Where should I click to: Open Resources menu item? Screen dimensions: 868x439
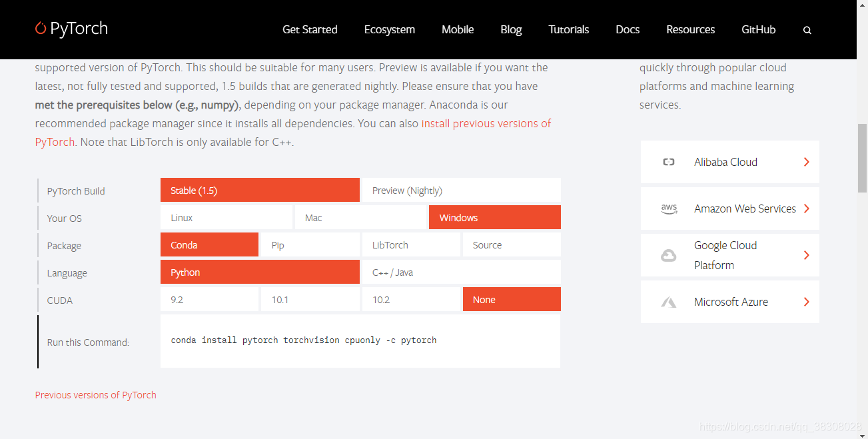click(x=691, y=29)
